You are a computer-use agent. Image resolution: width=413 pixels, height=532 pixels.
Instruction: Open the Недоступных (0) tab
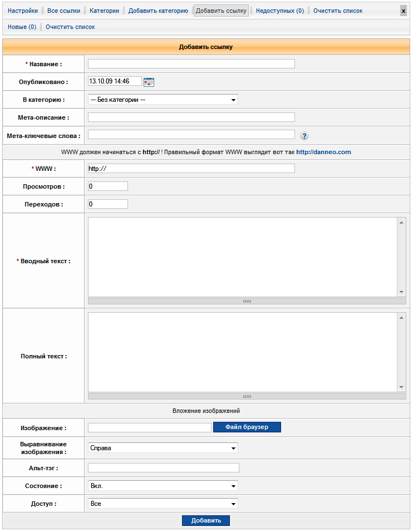pos(280,11)
